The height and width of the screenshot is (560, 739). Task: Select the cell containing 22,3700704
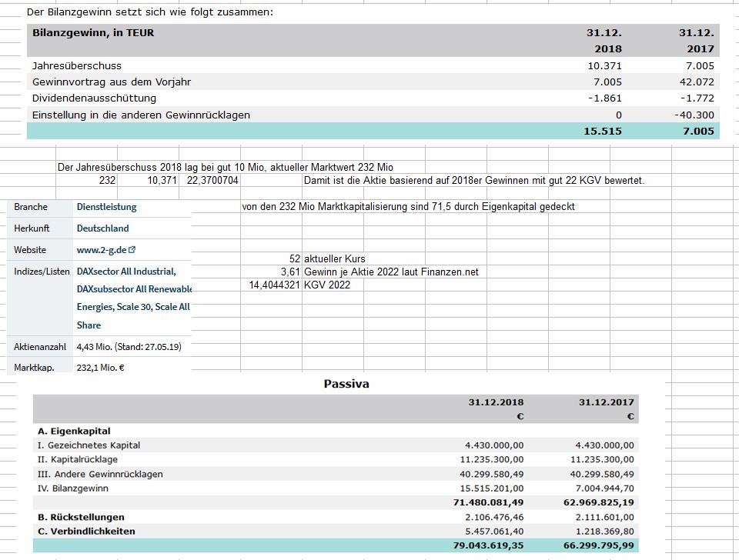coord(213,181)
